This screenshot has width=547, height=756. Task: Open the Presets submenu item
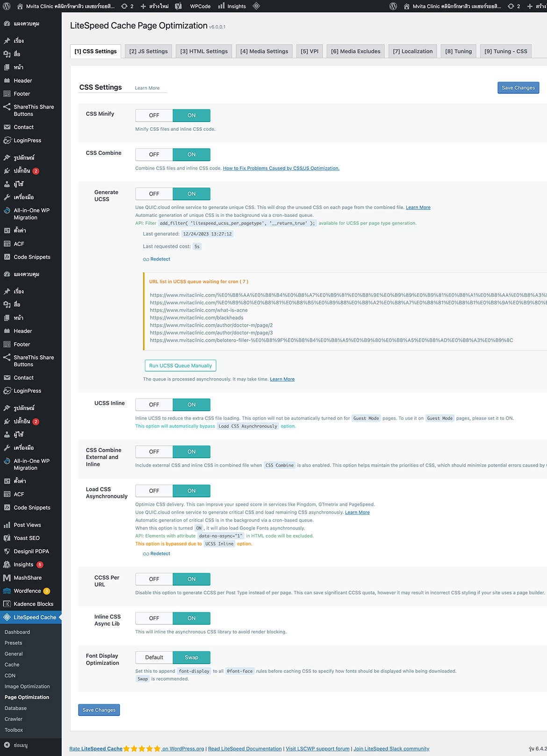(x=14, y=643)
